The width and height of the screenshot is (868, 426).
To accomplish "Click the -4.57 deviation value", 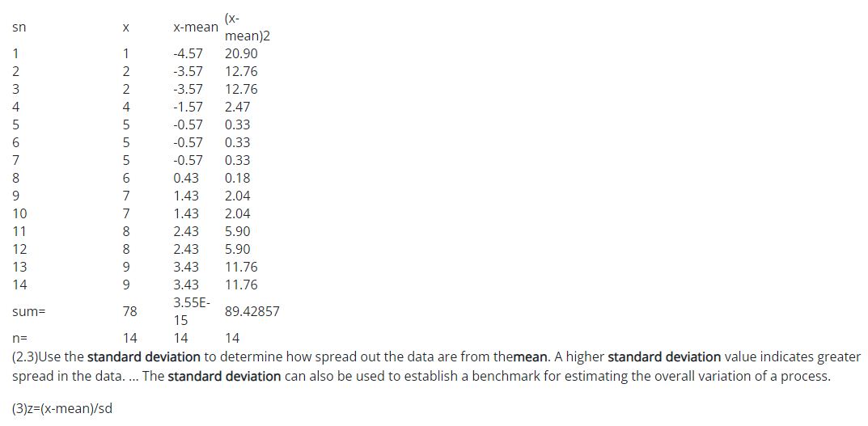I will click(x=188, y=53).
